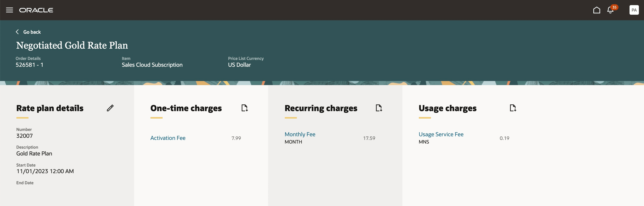Select rate plan number 32007
This screenshot has width=644, height=206.
[x=24, y=136]
